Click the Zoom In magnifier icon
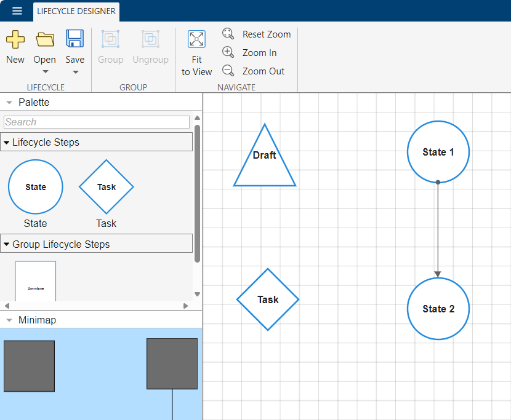Screen dimensions: 511x420 [228, 52]
